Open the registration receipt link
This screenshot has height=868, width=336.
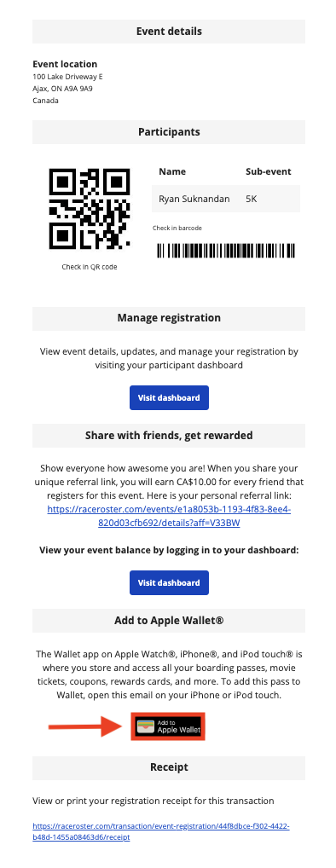pos(161,832)
